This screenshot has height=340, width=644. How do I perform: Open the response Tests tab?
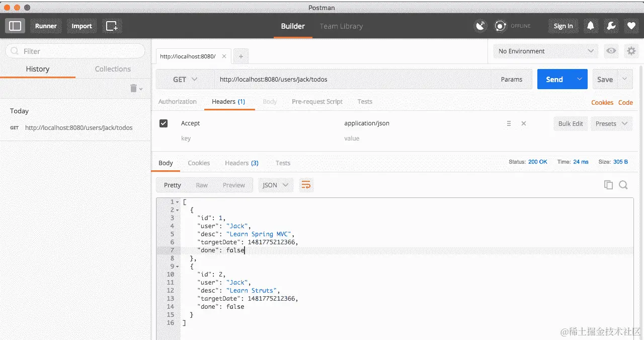click(x=283, y=163)
